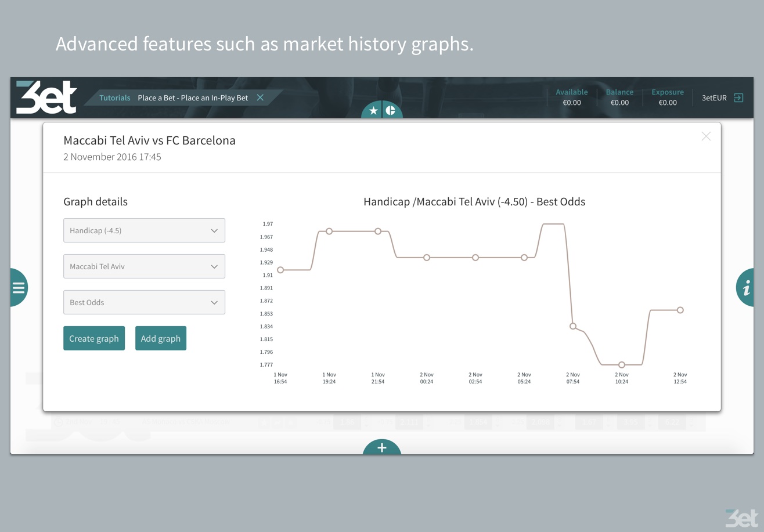The height and width of the screenshot is (532, 764).
Task: Select graph point at 2 Nov 00:24
Action: point(427,258)
